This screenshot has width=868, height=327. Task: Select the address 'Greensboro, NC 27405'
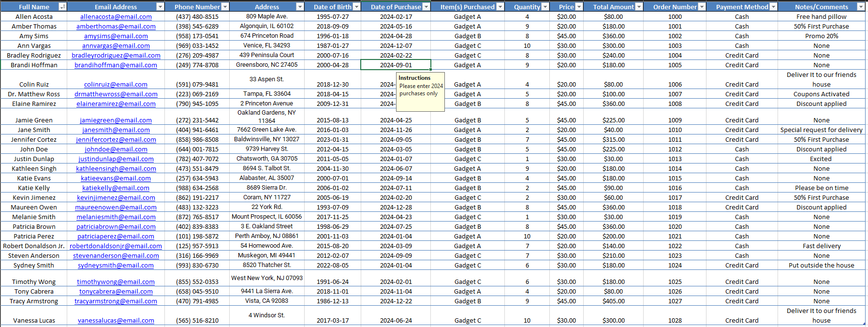267,65
